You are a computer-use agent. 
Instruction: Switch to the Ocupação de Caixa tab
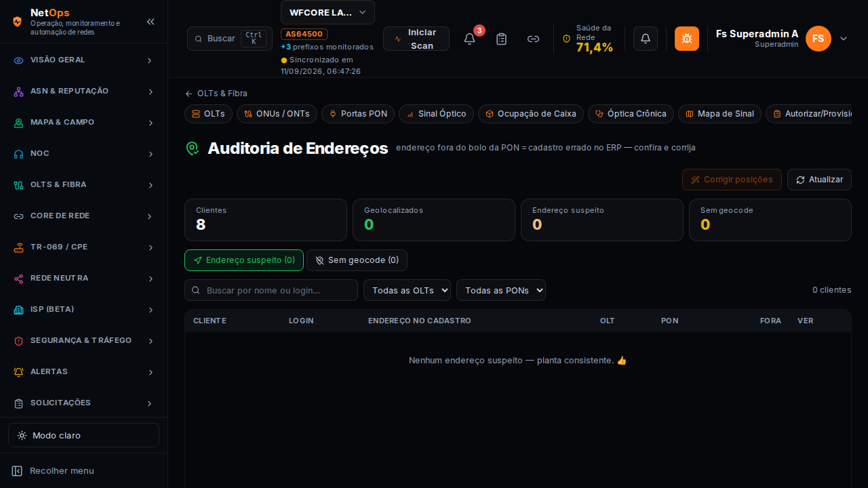tap(531, 114)
